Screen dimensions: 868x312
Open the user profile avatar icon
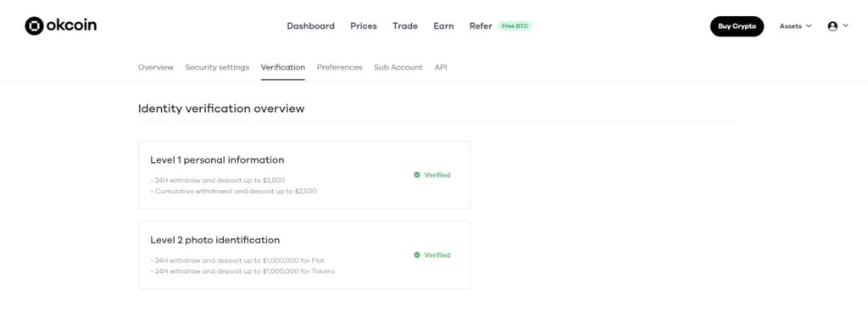832,26
